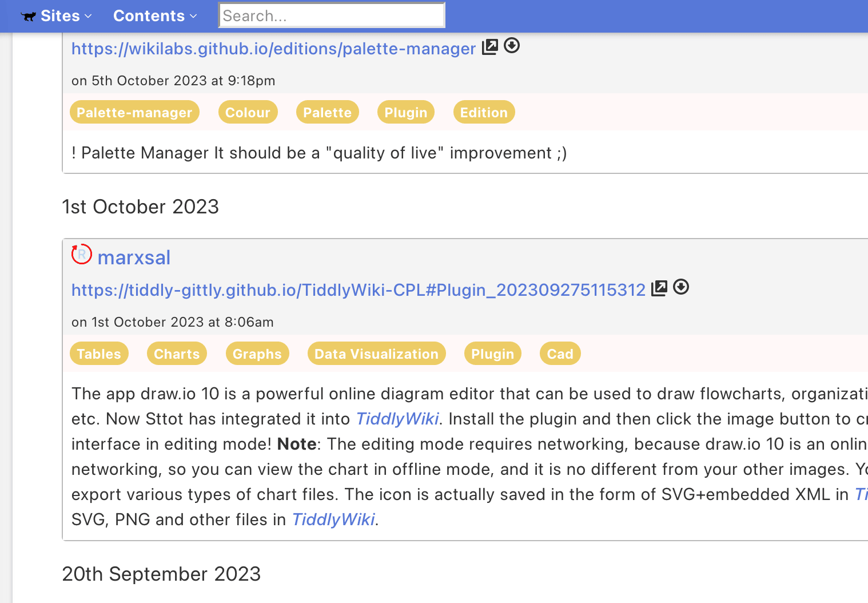This screenshot has width=868, height=603.
Task: Follow TiddlyWiki italic link after 'integrated it into'
Action: click(x=397, y=419)
